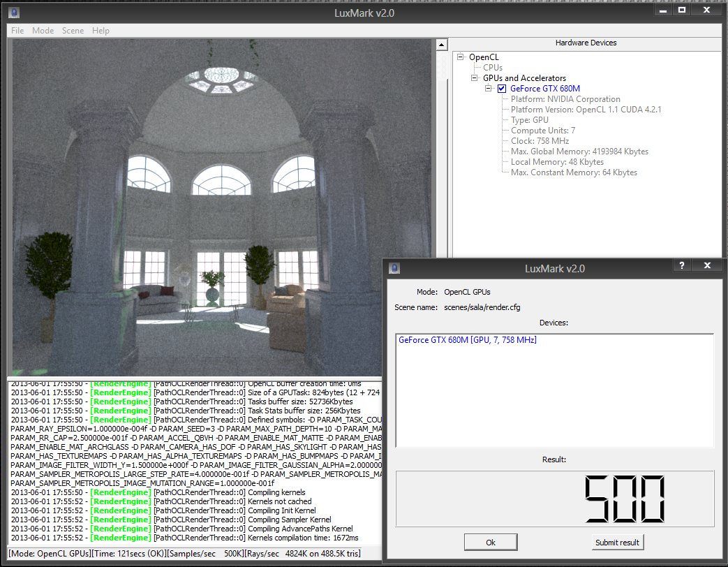Click the 'Kernels not cached' log line
The width and height of the screenshot is (728, 567).
tap(161, 501)
